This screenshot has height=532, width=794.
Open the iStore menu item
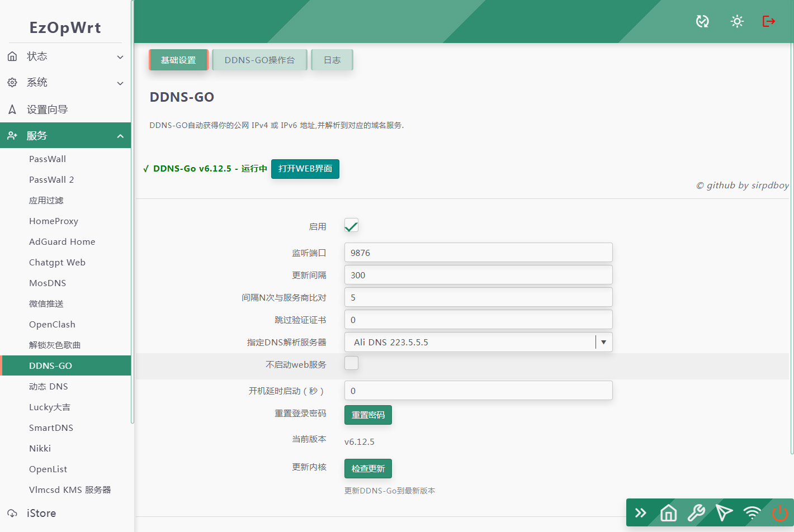[x=41, y=513]
